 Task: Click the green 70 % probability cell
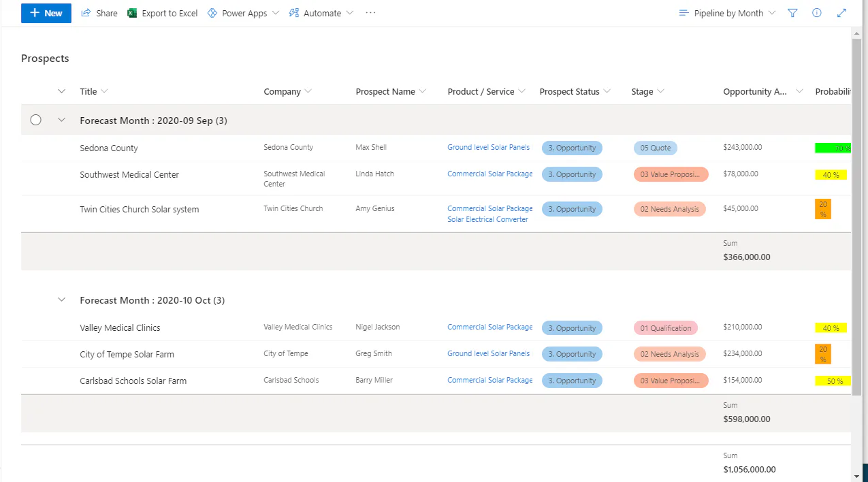(x=833, y=148)
